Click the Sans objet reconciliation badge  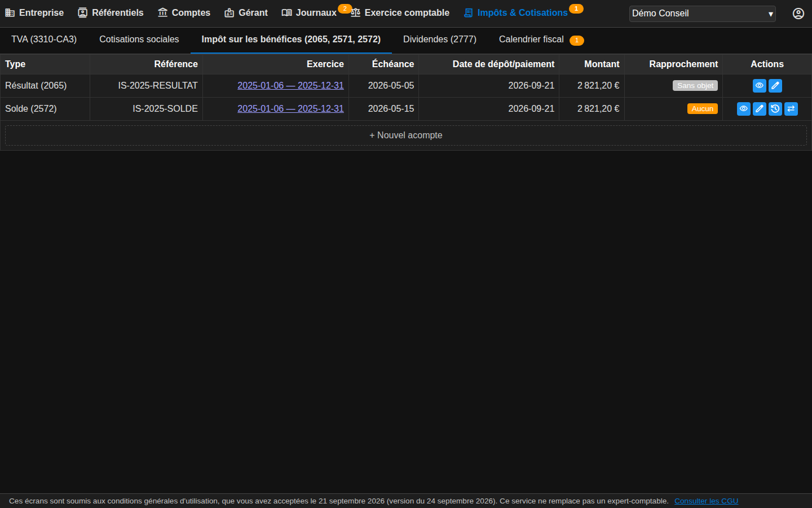(695, 86)
